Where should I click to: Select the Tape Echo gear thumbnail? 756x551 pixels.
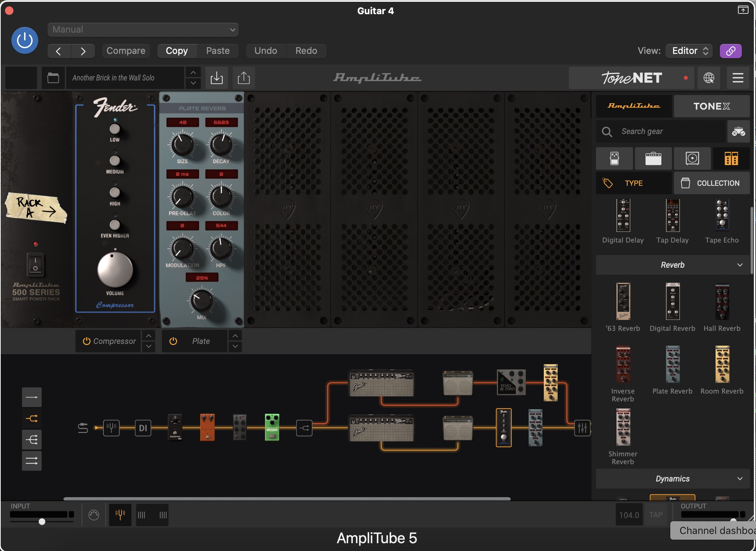pyautogui.click(x=722, y=215)
